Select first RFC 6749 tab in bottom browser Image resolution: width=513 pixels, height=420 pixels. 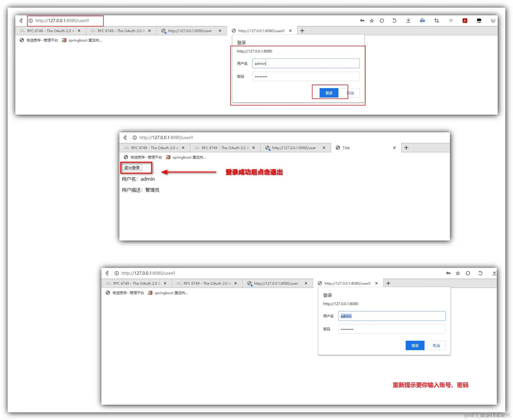[x=136, y=283]
